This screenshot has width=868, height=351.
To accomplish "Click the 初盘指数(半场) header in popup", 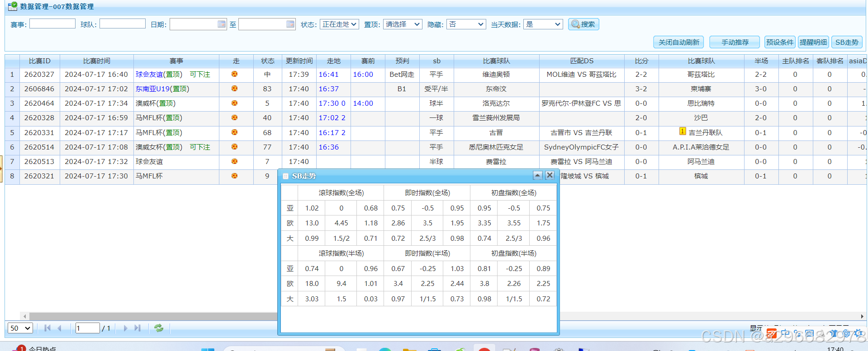I will [x=514, y=253].
